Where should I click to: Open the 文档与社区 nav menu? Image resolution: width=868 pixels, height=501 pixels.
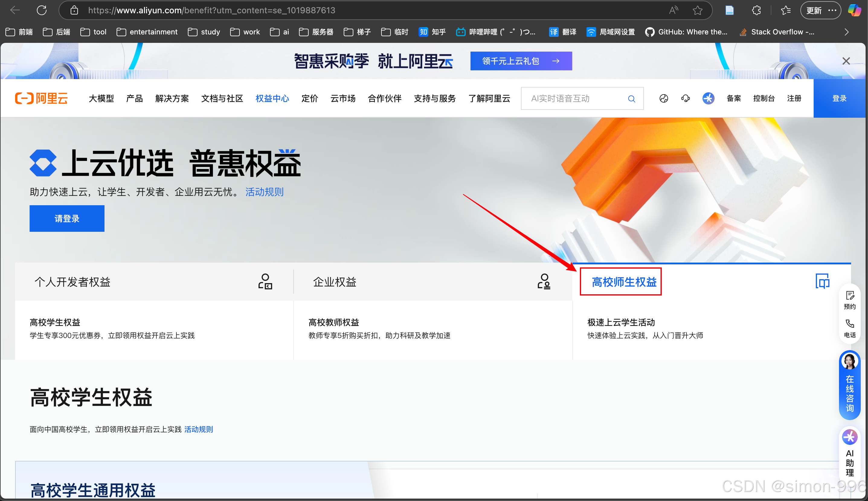[x=222, y=98]
